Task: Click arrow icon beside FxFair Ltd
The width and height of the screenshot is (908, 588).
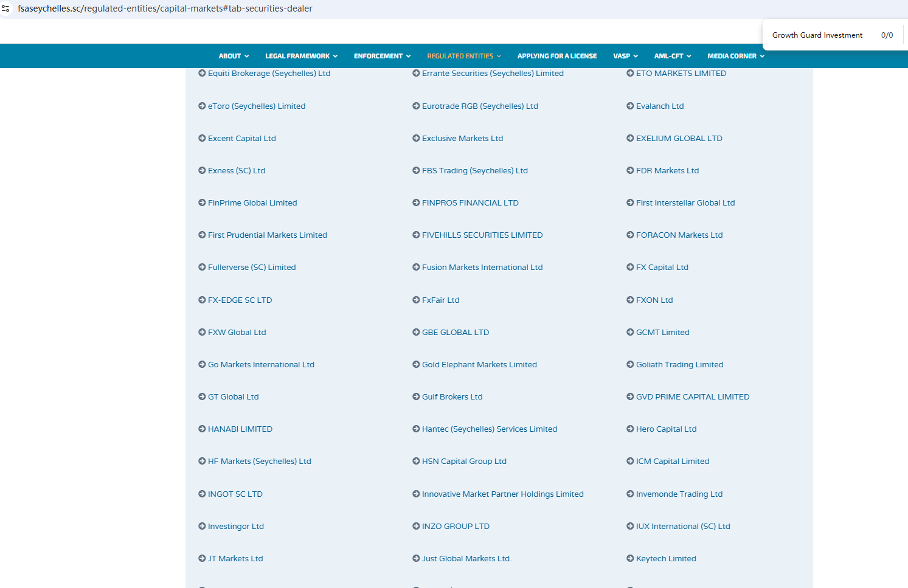Action: coord(416,300)
